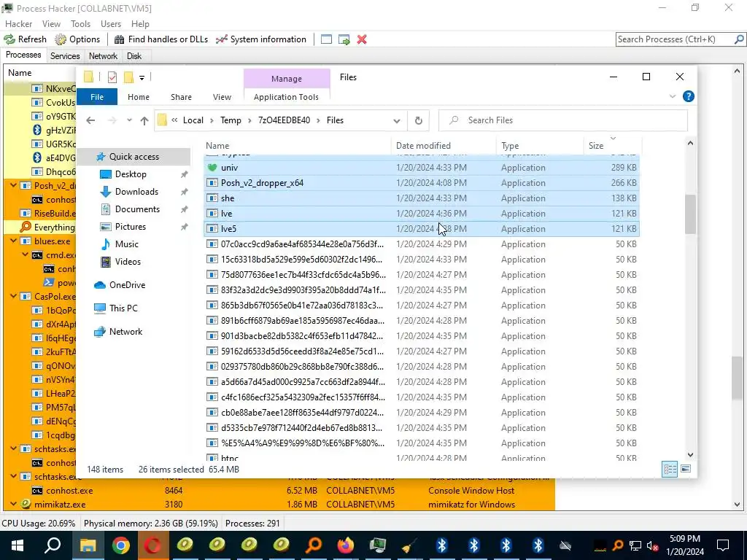The height and width of the screenshot is (560, 747).
Task: Click the taskbar search magnifier
Action: [x=53, y=545]
